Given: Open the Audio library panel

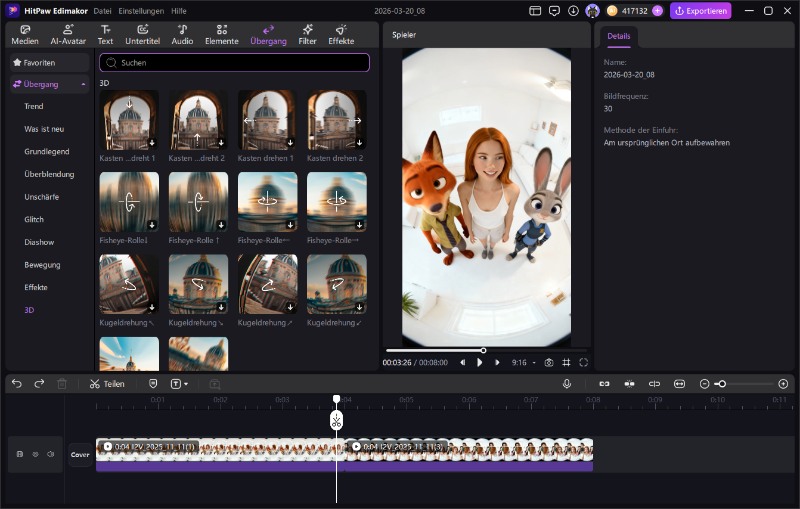Looking at the screenshot, I should (x=182, y=35).
